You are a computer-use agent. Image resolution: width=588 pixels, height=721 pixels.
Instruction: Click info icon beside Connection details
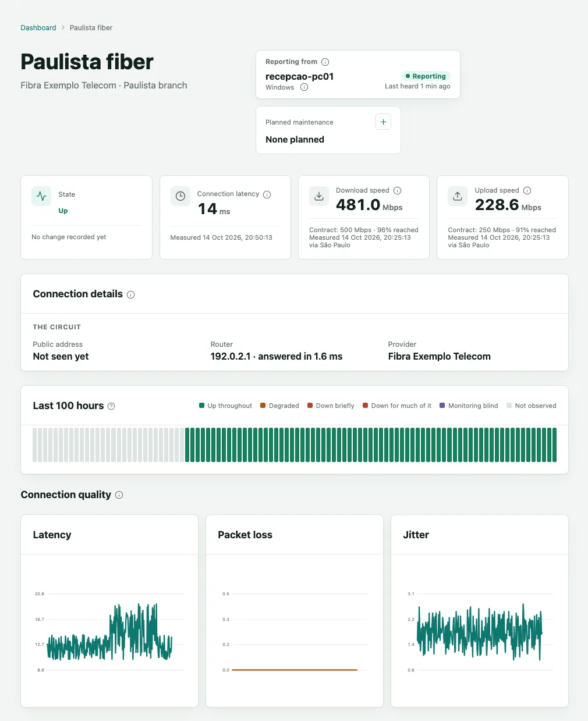(x=131, y=294)
